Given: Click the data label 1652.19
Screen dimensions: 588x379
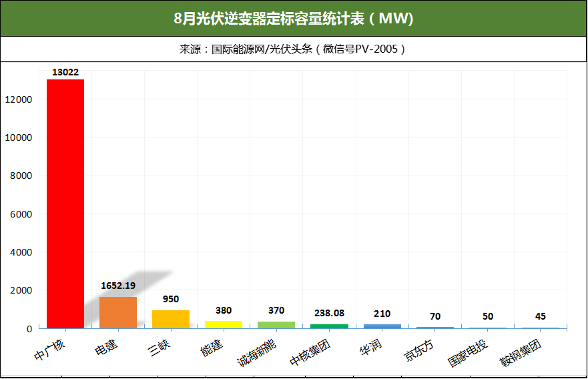Looking at the screenshot, I should [118, 286].
